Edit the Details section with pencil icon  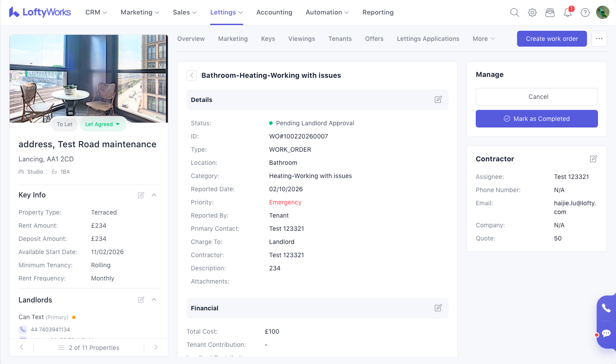[x=438, y=100]
